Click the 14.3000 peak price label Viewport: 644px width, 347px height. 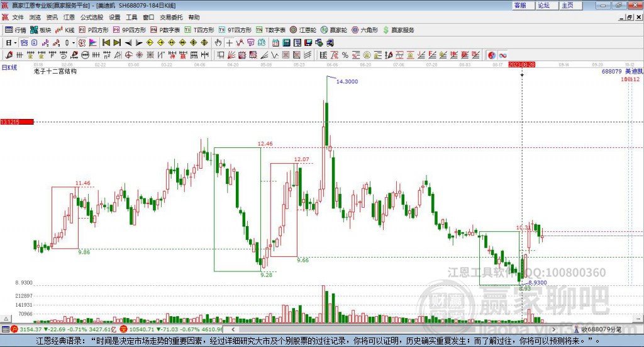click(x=347, y=81)
